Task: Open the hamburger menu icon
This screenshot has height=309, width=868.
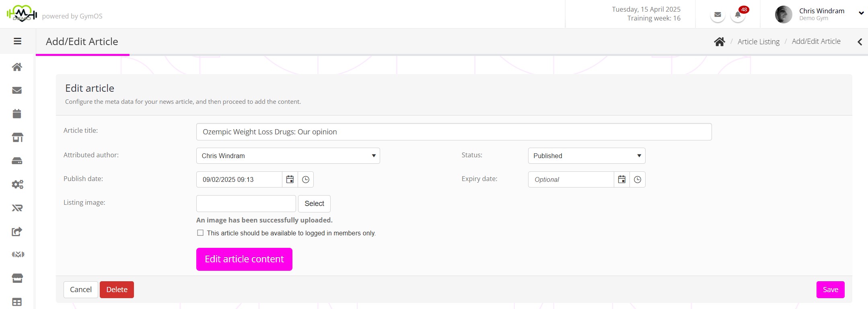Action: [x=17, y=41]
